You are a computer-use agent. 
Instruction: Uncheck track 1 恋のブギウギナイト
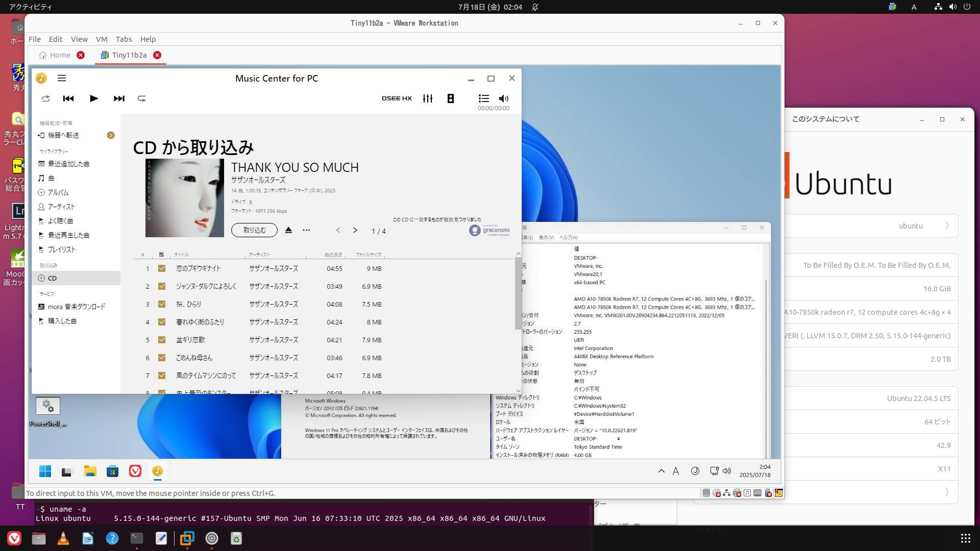162,268
